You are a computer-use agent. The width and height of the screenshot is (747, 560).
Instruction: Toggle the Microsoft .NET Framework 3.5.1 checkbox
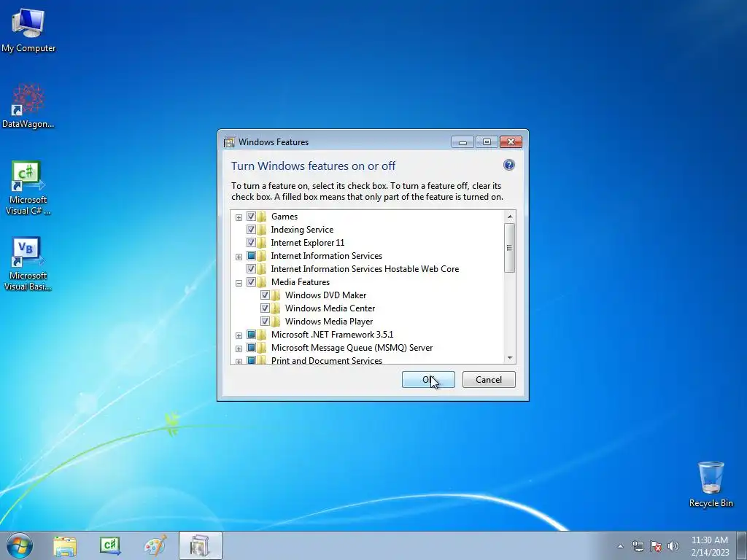pos(251,335)
